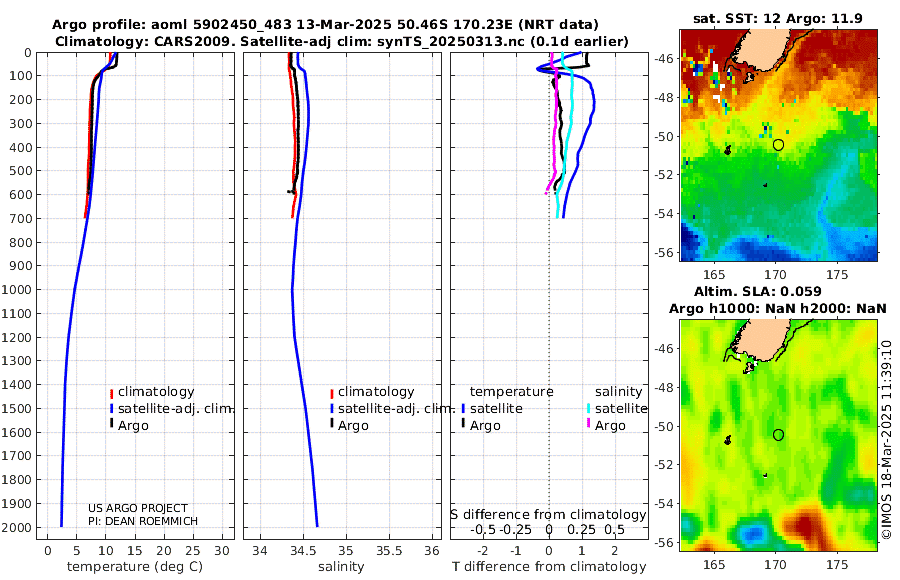The image size is (900, 580).
Task: Click the cyan salinity satellite legend marker
Action: tap(588, 409)
